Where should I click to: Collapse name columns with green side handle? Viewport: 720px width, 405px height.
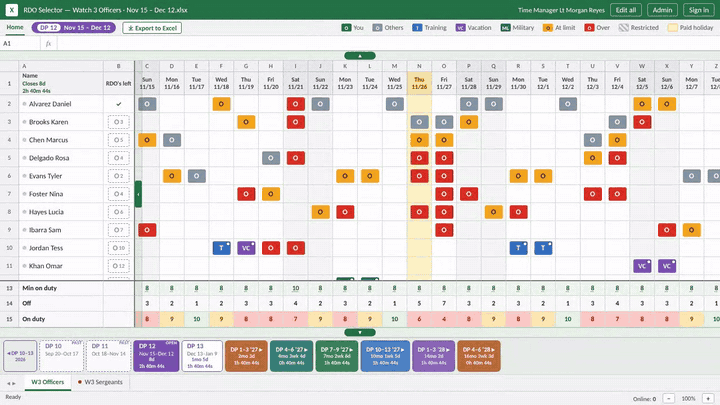click(x=138, y=194)
